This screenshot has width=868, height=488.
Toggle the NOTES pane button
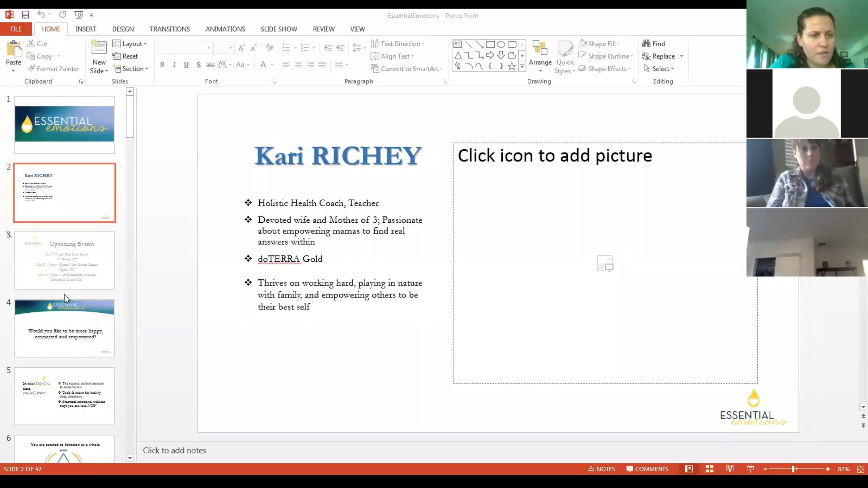pos(601,469)
